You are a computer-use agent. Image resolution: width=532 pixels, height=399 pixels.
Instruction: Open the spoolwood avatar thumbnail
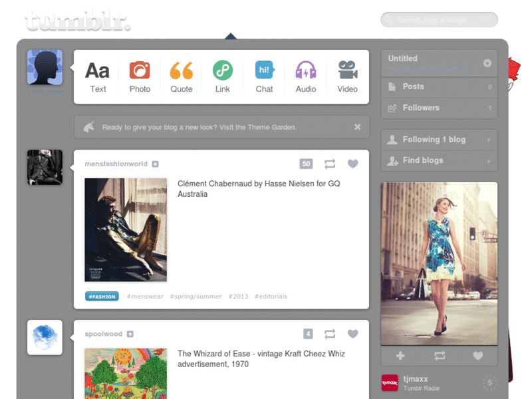pyautogui.click(x=45, y=338)
